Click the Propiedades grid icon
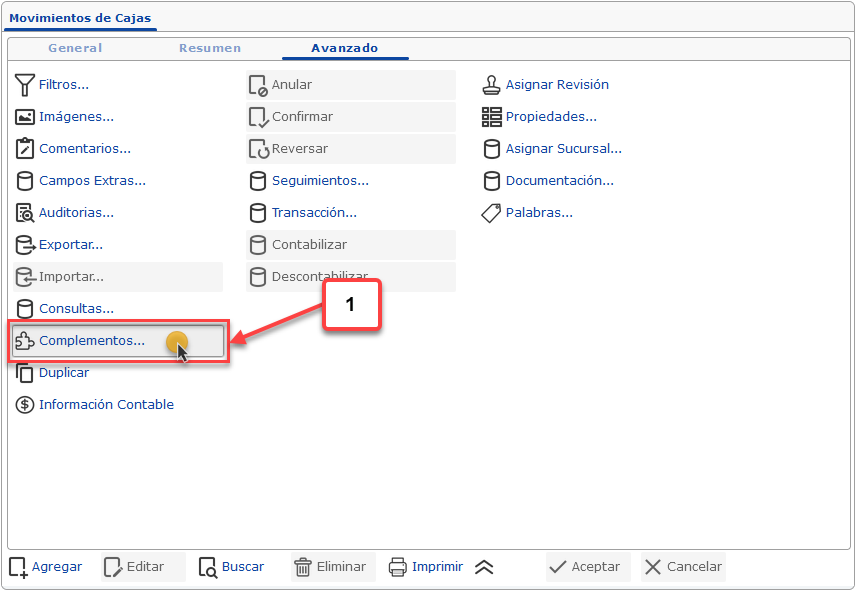Viewport: 856px width, 591px height. coord(491,117)
